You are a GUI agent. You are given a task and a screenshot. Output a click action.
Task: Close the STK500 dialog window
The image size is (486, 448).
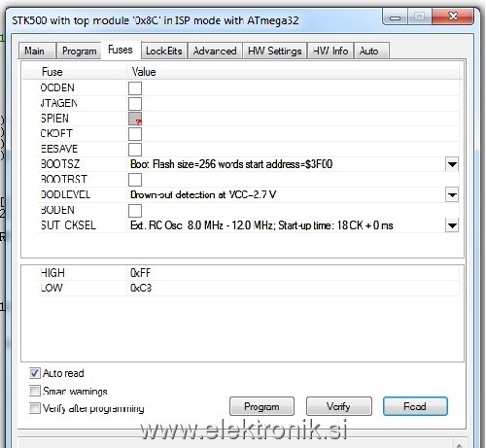point(453,17)
